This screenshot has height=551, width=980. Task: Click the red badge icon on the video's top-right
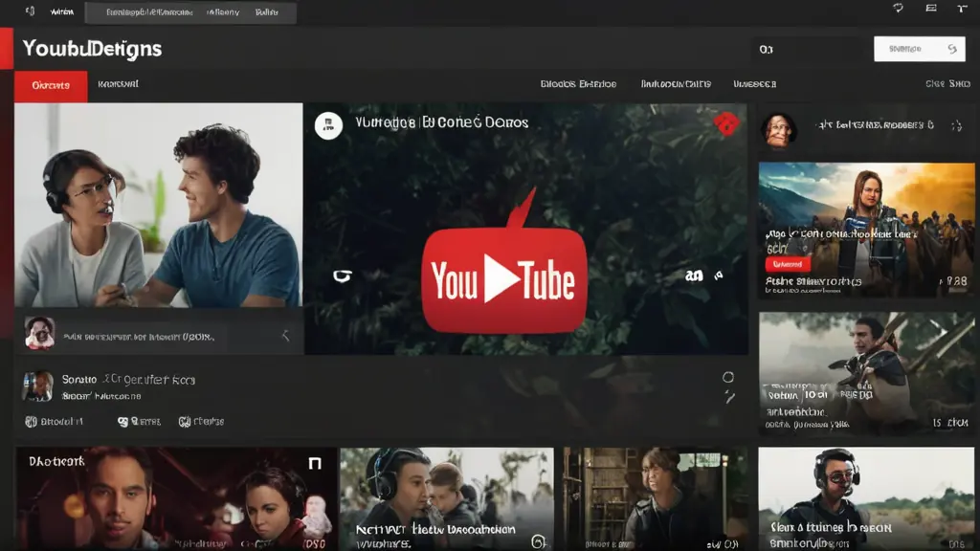click(x=726, y=123)
